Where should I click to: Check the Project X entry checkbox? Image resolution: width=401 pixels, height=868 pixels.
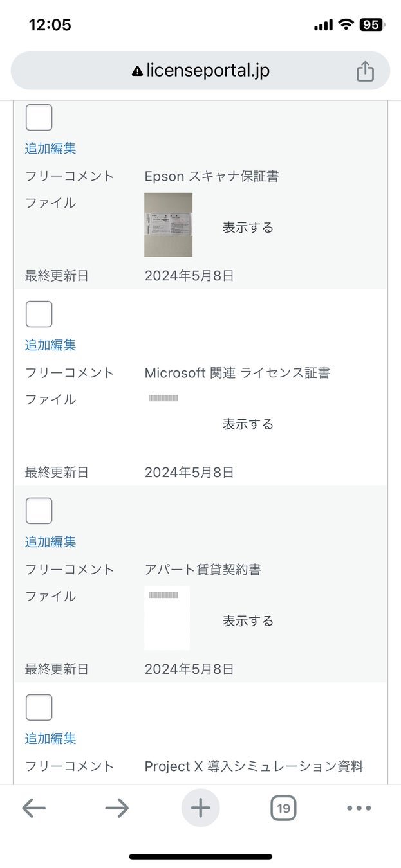pyautogui.click(x=39, y=708)
